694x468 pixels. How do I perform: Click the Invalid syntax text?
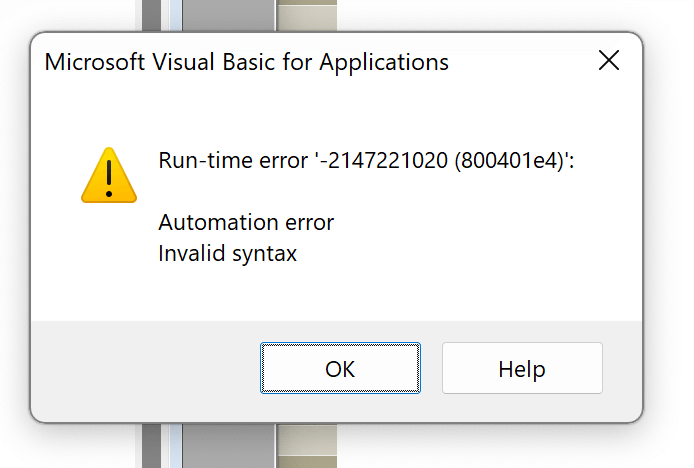(227, 253)
